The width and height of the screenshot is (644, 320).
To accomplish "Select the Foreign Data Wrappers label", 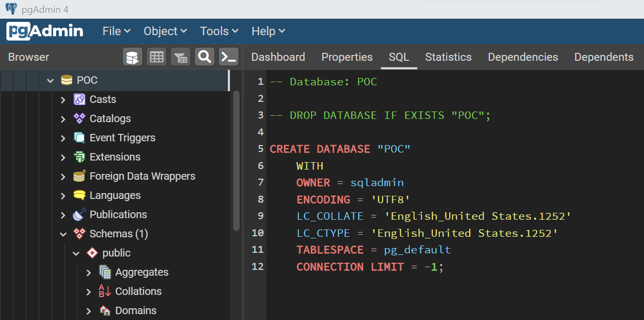I will (142, 177).
